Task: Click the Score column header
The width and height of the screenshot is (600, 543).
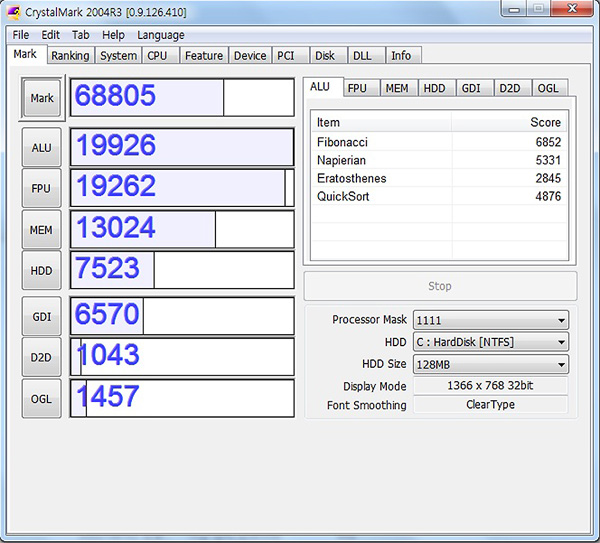Action: point(509,122)
